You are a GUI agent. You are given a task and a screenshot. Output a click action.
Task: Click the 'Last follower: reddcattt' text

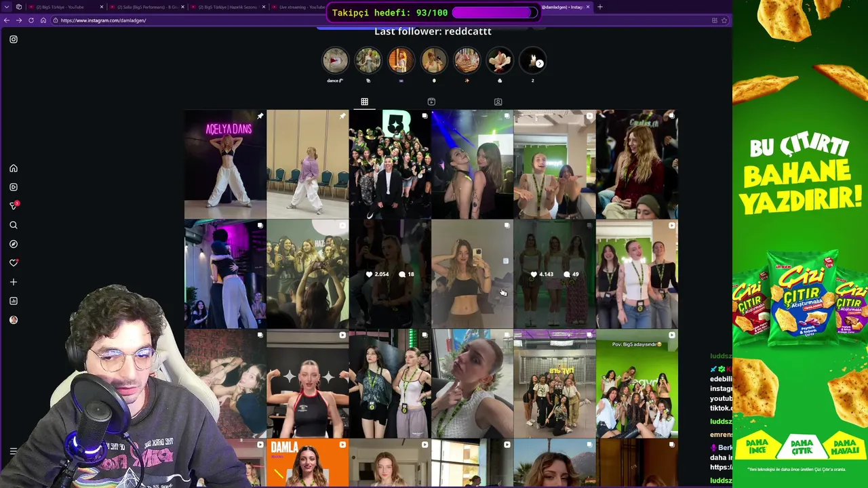click(433, 31)
